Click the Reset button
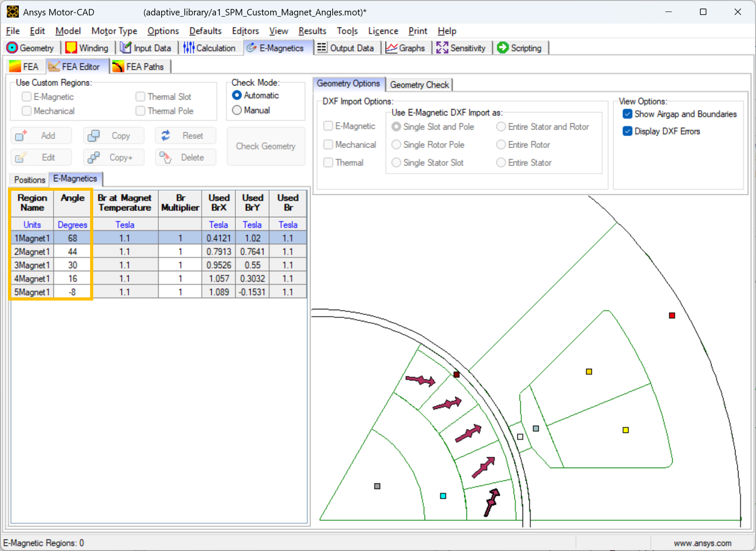 (x=186, y=136)
